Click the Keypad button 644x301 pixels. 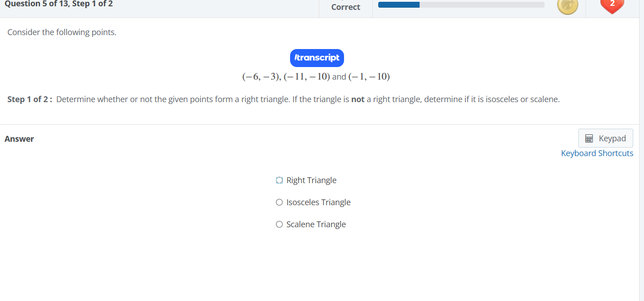[605, 138]
